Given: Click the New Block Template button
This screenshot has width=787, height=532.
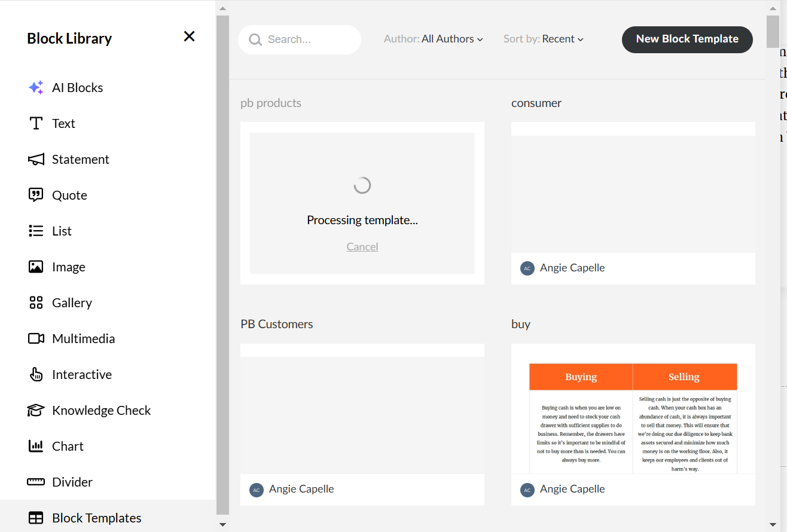Looking at the screenshot, I should 687,39.
